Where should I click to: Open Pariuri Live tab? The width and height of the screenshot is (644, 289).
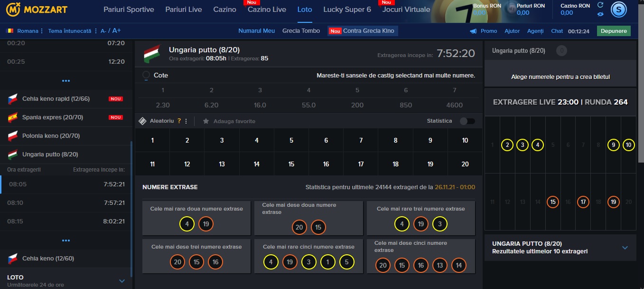point(184,10)
